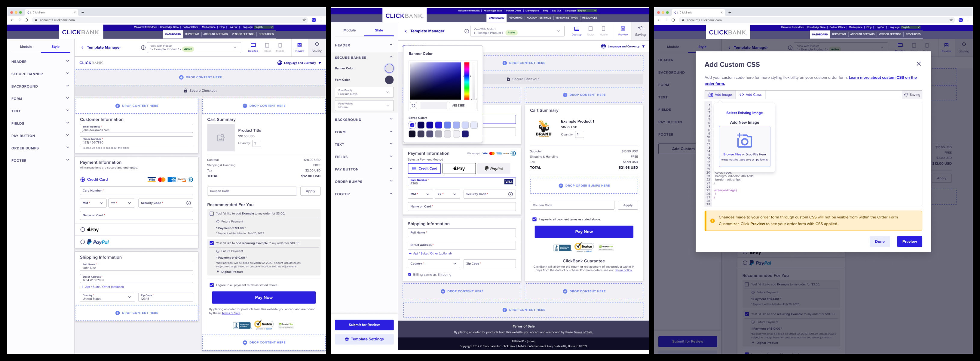Click Select Existing Image in the image popup

744,113
